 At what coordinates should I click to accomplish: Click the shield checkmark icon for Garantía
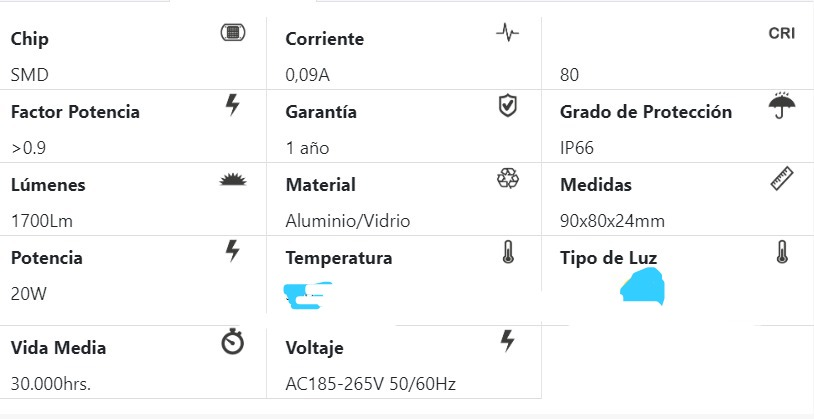508,105
